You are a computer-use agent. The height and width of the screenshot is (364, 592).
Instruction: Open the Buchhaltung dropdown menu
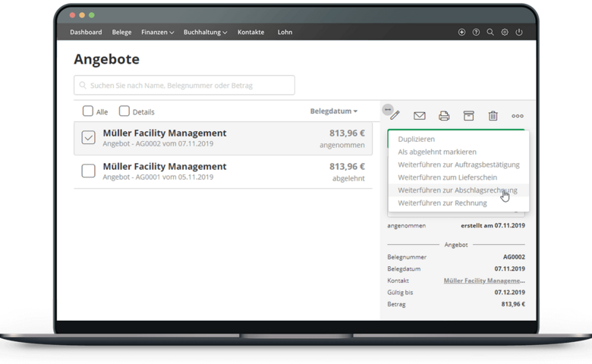(205, 33)
